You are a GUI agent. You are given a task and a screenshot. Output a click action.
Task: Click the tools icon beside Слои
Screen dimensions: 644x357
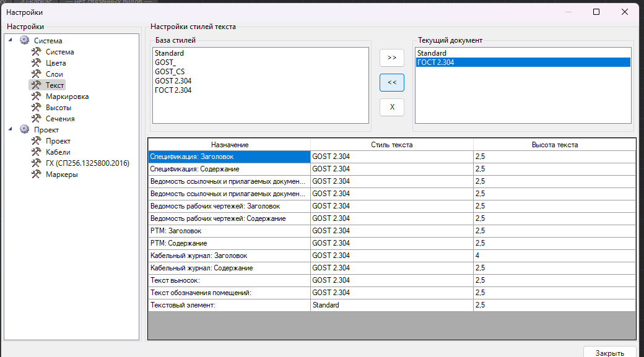36,74
